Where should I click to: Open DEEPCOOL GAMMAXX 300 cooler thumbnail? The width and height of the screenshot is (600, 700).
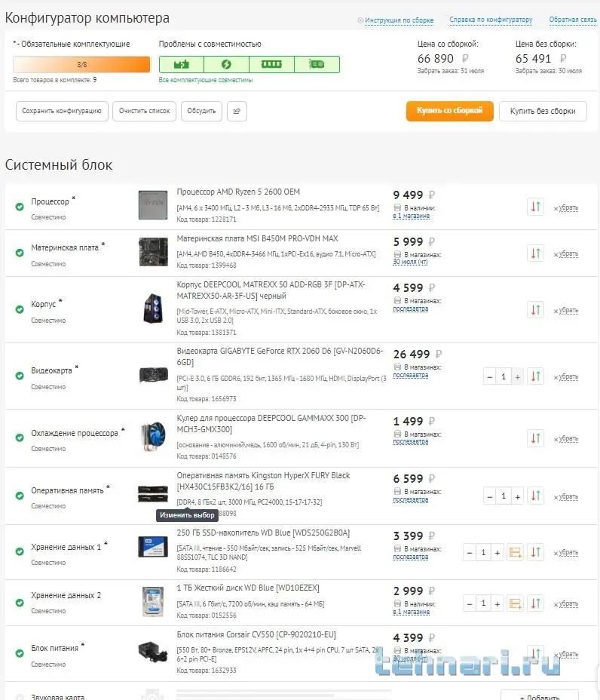click(153, 436)
